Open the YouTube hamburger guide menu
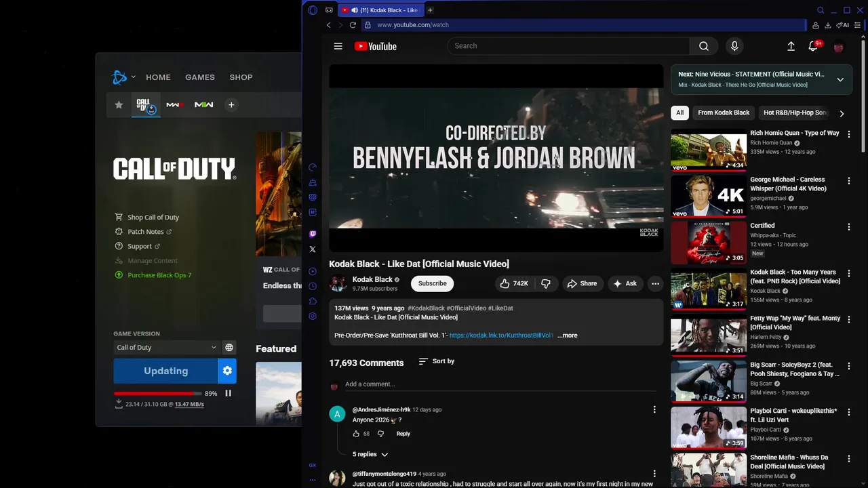 click(338, 46)
